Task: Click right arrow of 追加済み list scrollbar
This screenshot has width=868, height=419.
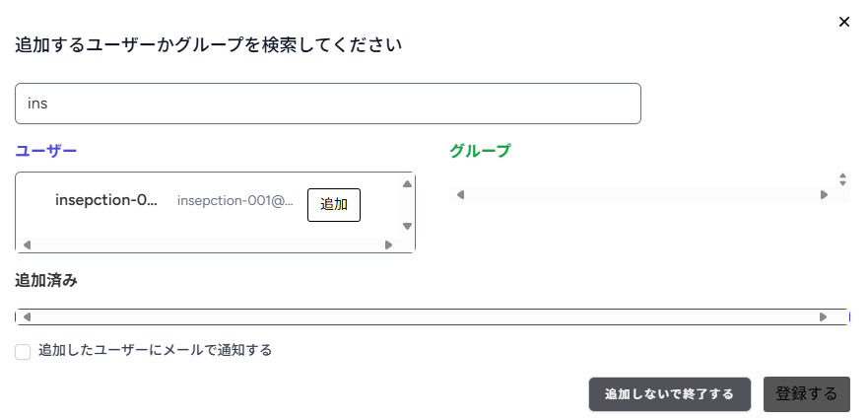Action: point(823,317)
